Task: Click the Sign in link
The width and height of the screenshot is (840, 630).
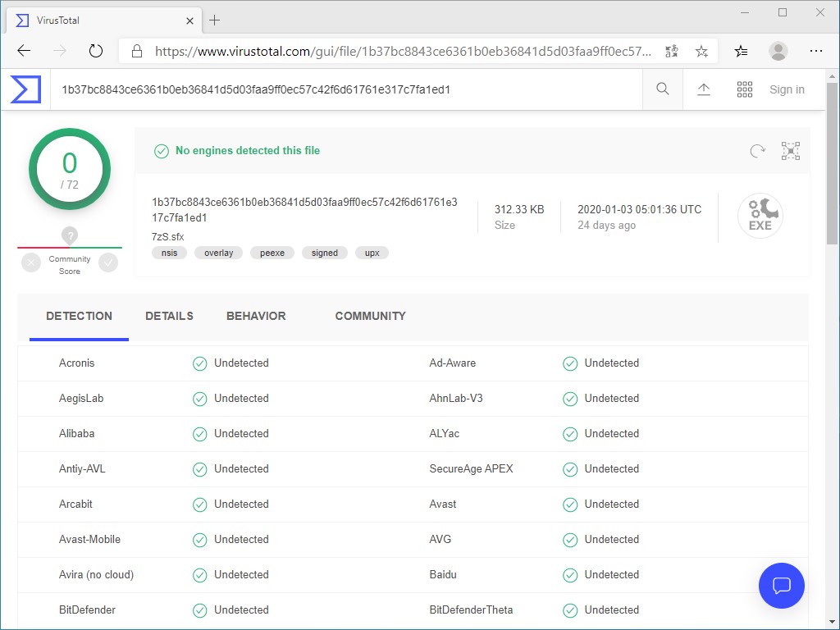Action: (x=786, y=89)
